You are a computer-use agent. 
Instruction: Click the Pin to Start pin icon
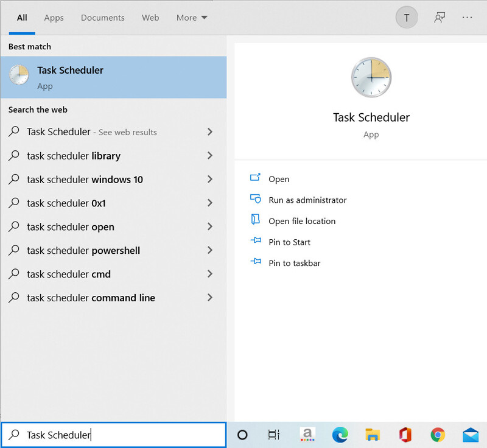pyautogui.click(x=256, y=240)
